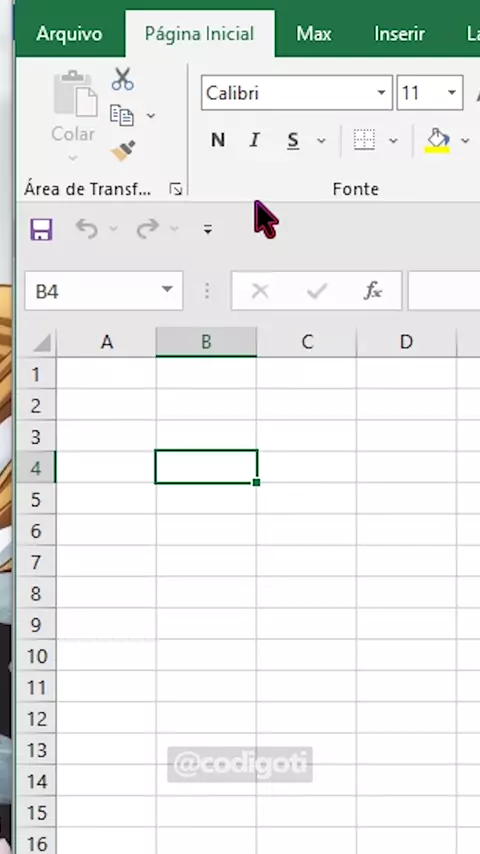Open Área de Transferência dialog launcher
Image resolution: width=480 pixels, height=854 pixels.
point(176,189)
